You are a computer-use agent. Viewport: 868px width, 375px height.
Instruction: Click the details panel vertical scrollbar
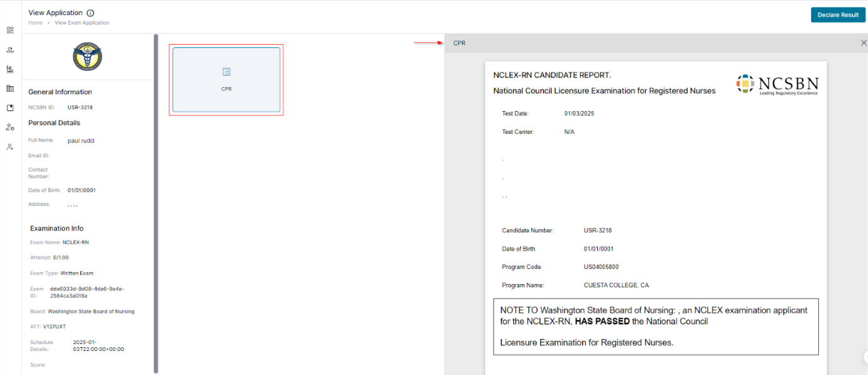[x=156, y=203]
